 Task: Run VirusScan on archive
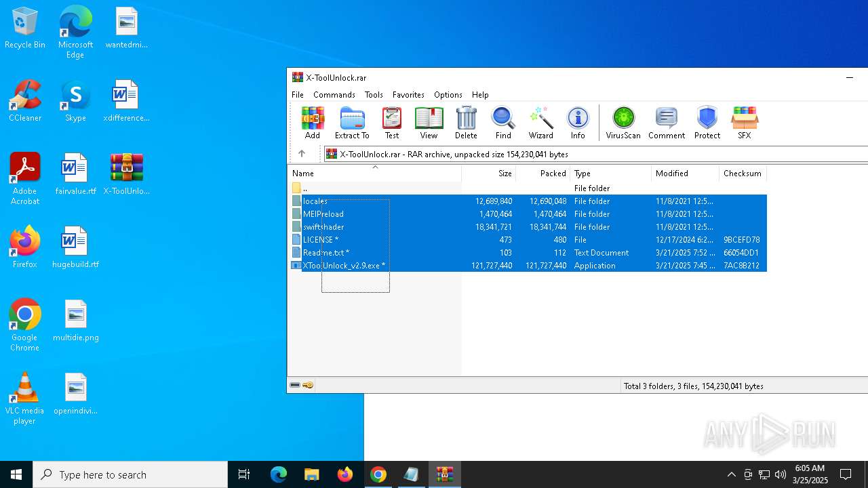click(623, 123)
